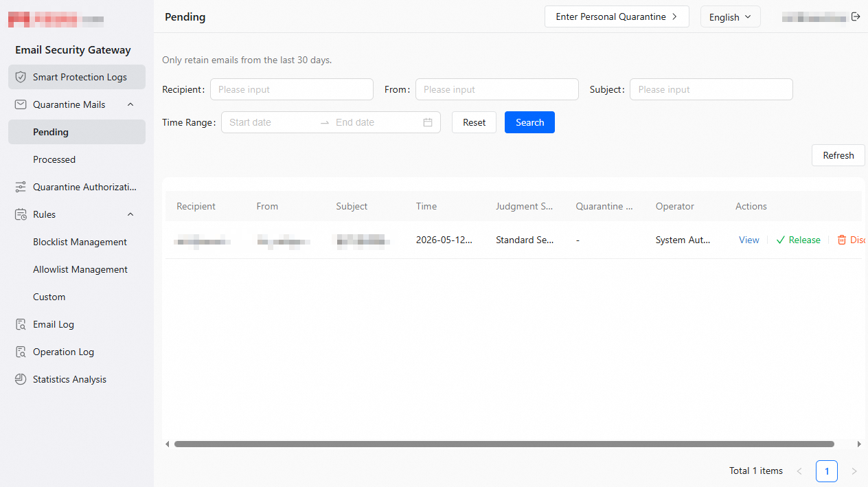868x487 pixels.
Task: Click the logout icon in header
Action: [856, 16]
